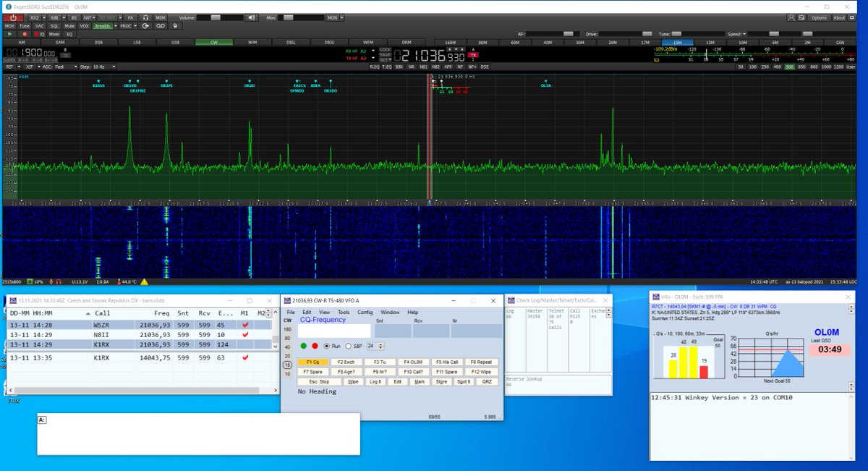Click the Esc: Stop button
The image size is (868, 471).
click(x=319, y=381)
